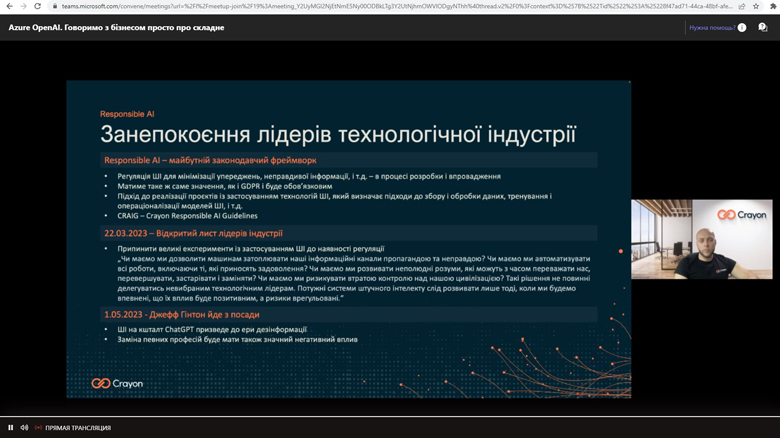Click the Crayon logo at slide bottom-left
The height and width of the screenshot is (438, 780).
[117, 383]
